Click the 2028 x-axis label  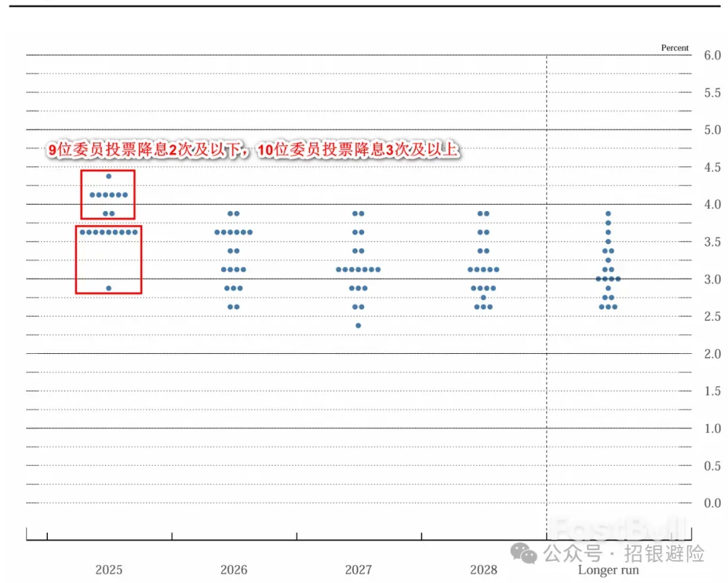click(483, 570)
